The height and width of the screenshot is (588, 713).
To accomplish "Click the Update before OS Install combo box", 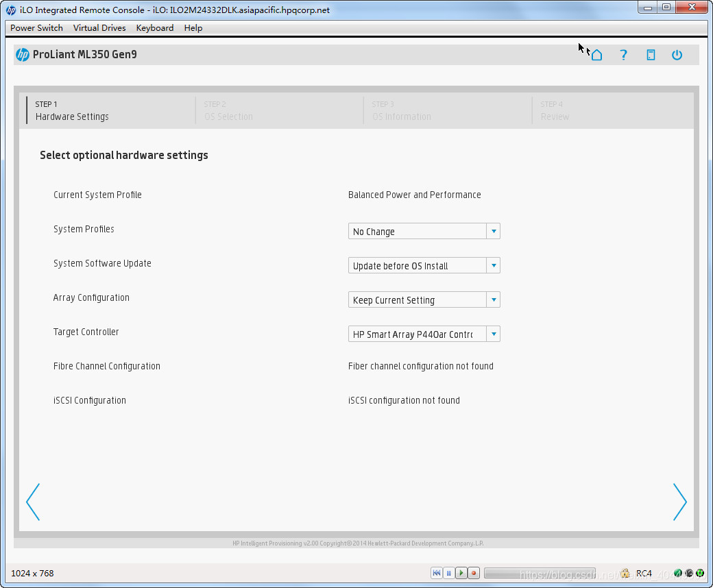I will (x=424, y=265).
